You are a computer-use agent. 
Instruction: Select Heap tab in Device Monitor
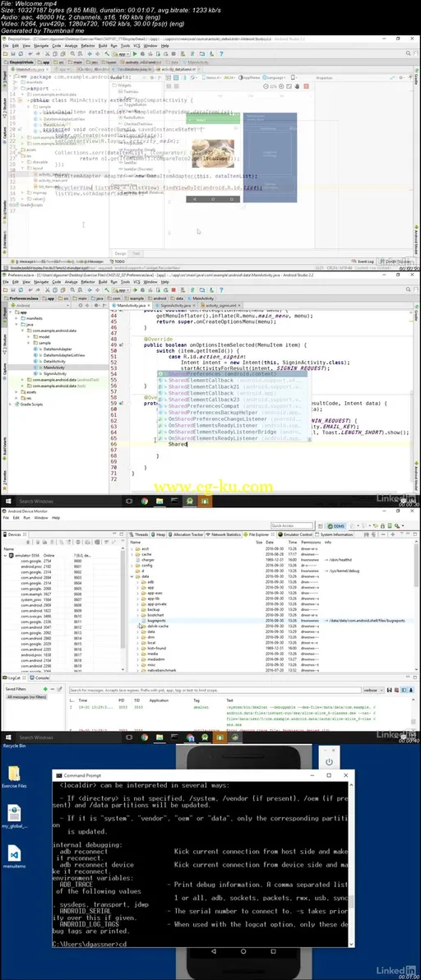point(160,534)
